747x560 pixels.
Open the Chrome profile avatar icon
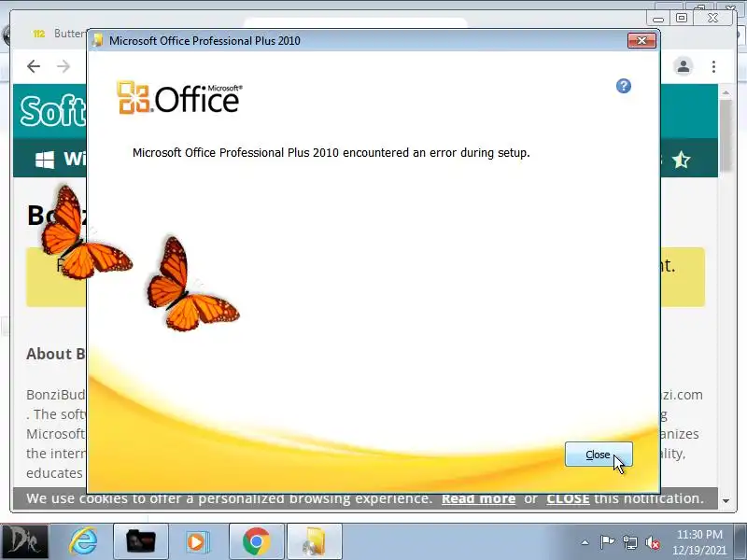point(684,66)
